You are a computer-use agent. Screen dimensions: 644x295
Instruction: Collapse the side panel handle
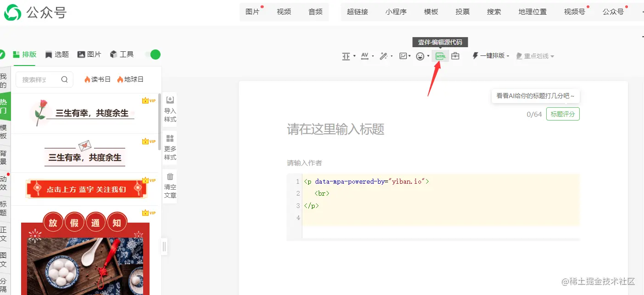(164, 247)
